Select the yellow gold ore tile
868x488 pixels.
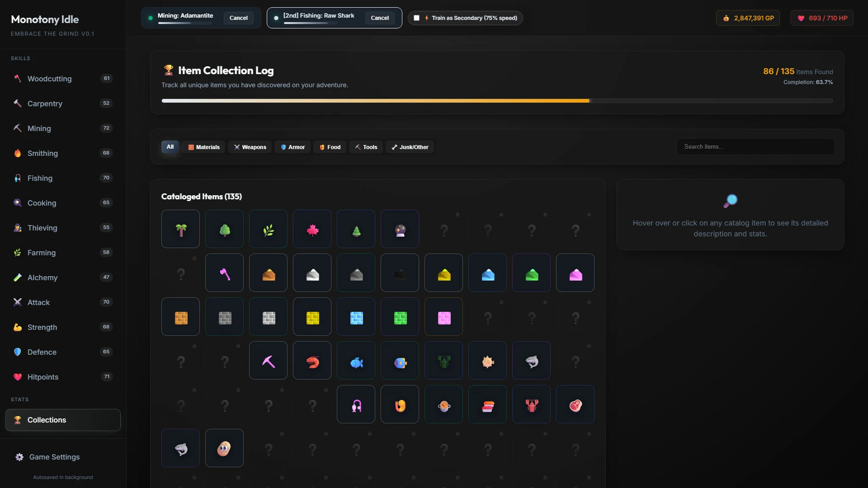[443, 272]
